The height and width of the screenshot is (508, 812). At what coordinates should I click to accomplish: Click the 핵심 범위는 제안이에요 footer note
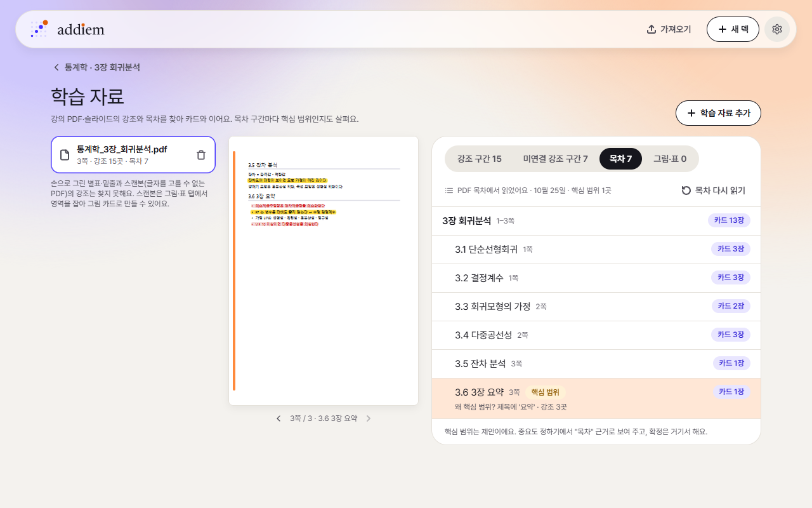coord(576,432)
